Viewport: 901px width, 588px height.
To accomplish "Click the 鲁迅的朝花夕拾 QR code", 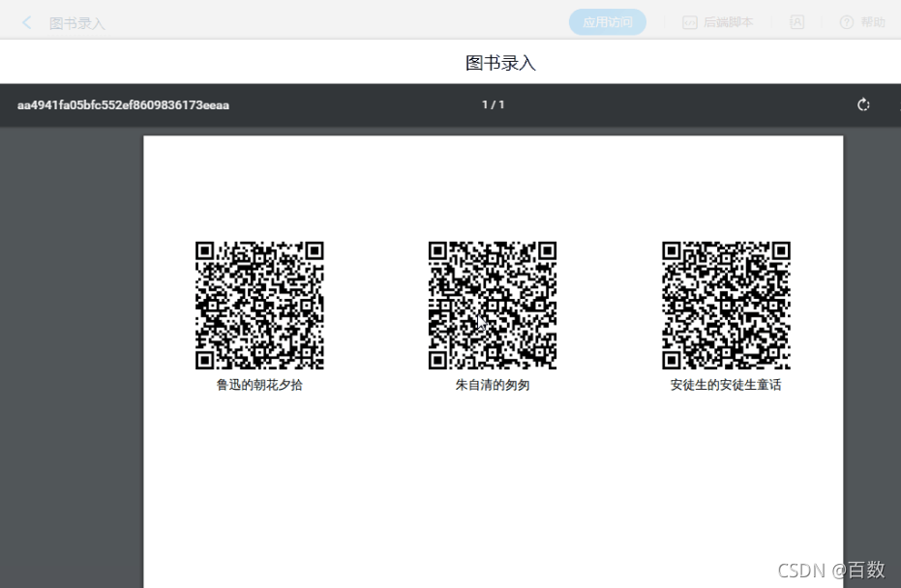I will (259, 306).
